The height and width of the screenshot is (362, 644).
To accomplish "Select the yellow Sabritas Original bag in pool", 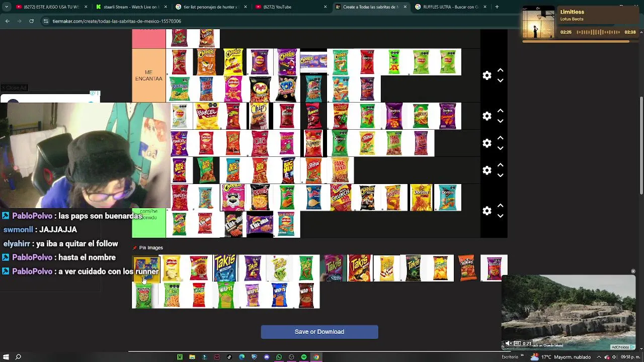I will 171,268.
